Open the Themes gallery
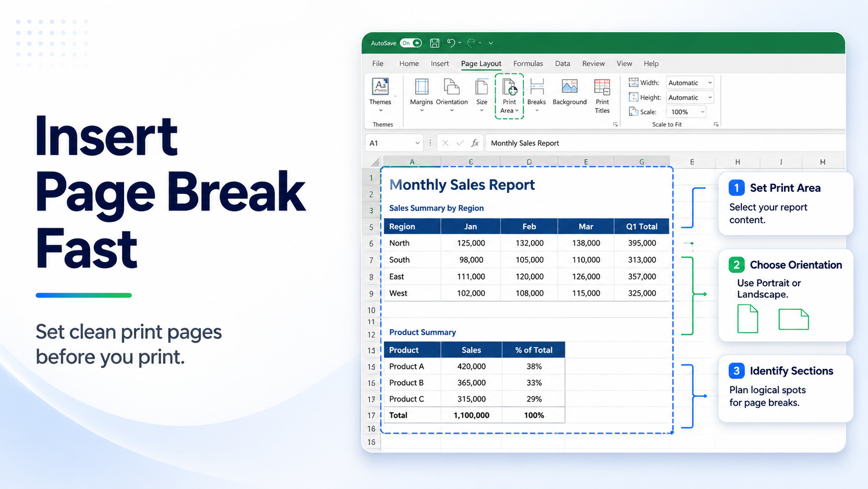 pos(381,95)
